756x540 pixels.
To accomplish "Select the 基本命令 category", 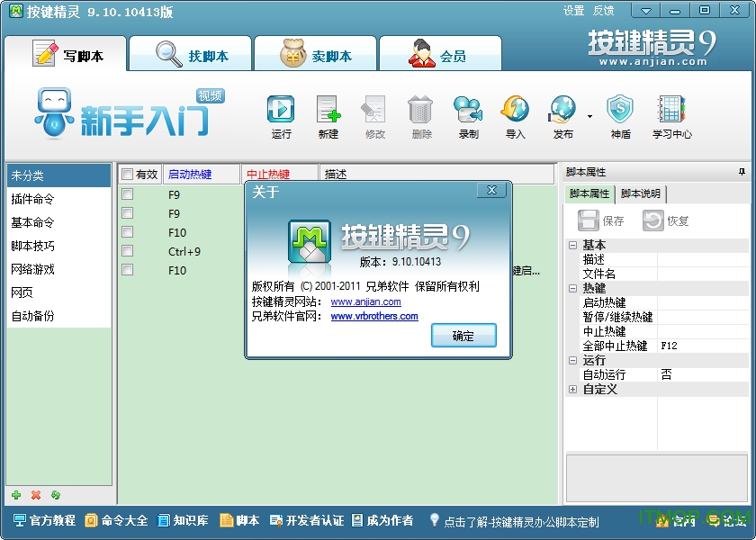I will (x=58, y=222).
